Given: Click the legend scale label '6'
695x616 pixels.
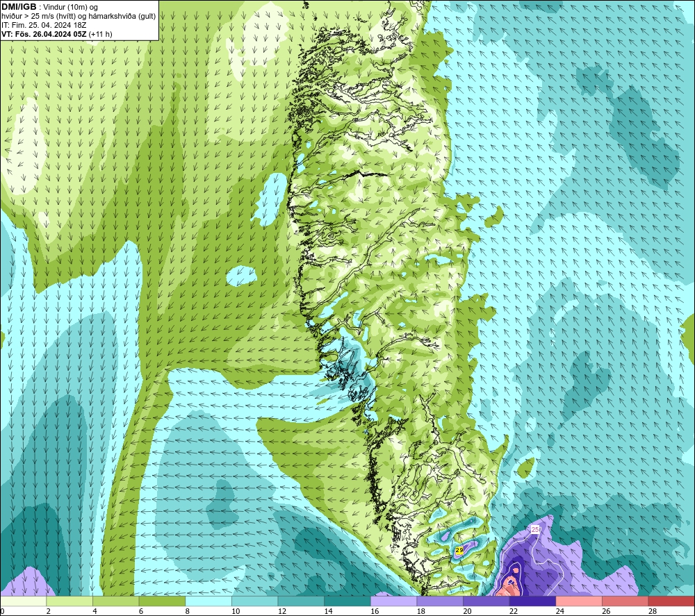Looking at the screenshot, I should (141, 611).
